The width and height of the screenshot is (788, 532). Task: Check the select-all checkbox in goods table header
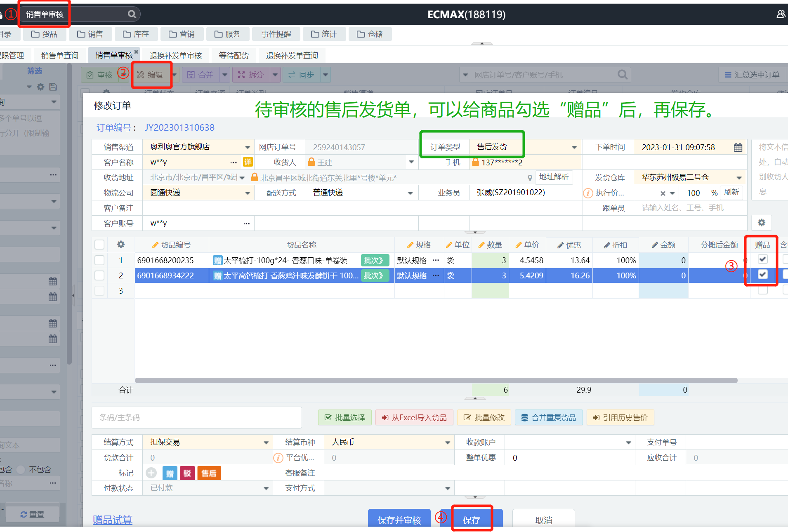(x=99, y=245)
